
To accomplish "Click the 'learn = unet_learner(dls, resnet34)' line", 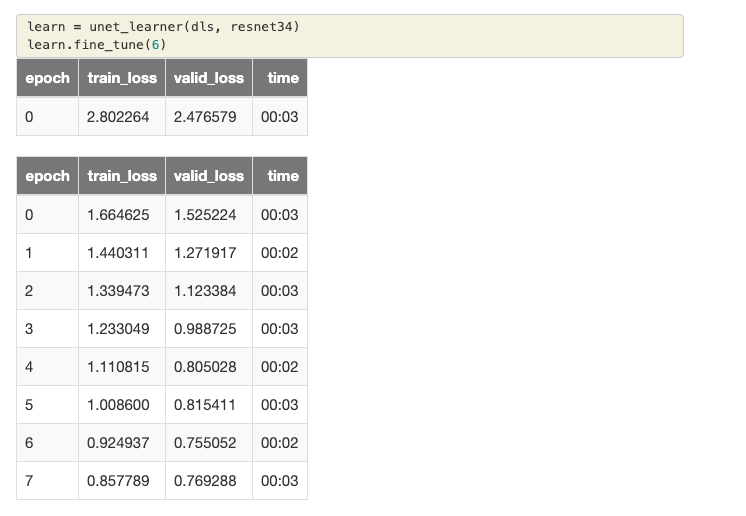I will [x=163, y=27].
